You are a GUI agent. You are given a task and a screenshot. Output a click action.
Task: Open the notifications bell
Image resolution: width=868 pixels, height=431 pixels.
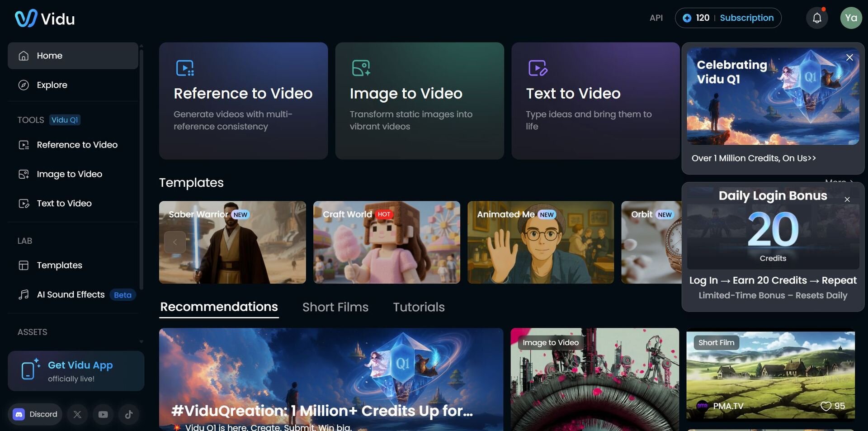817,18
